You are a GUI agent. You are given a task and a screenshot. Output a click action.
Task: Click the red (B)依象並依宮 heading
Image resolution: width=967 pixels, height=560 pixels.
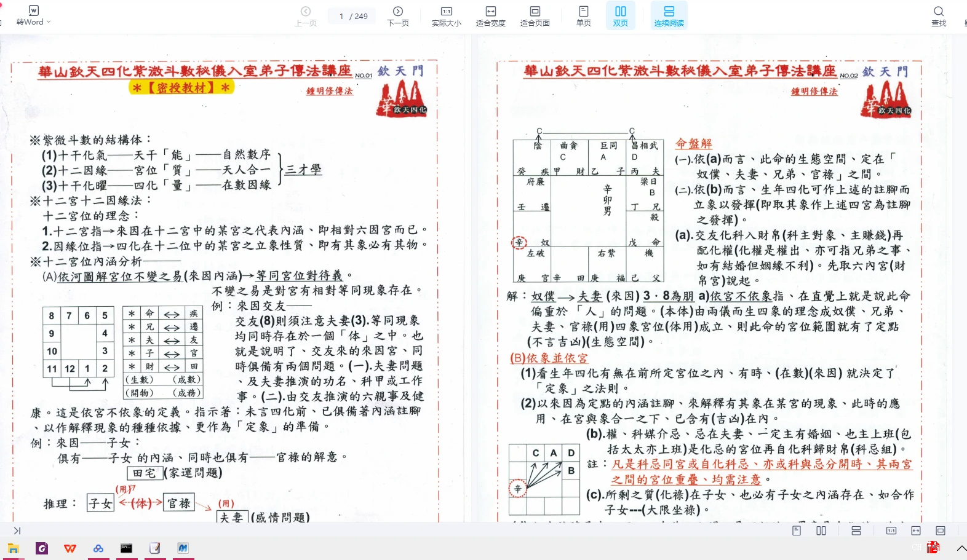[x=549, y=358]
